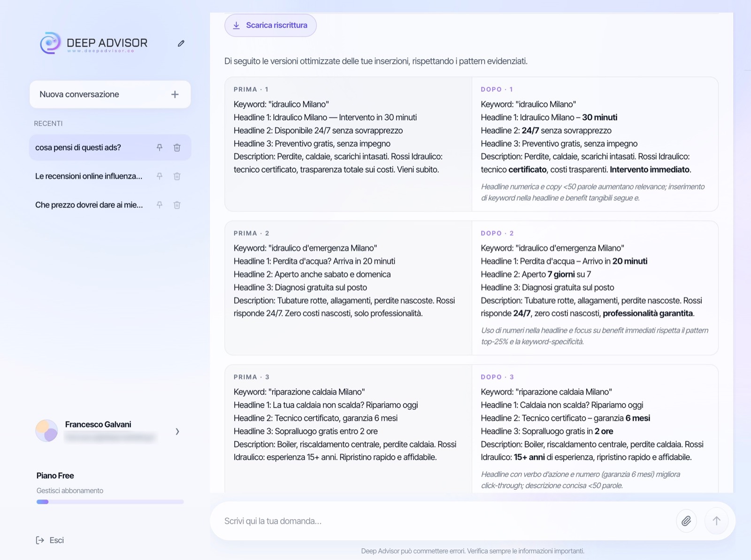Click the Deep Advisor logo icon
The image size is (751, 560).
pos(50,43)
